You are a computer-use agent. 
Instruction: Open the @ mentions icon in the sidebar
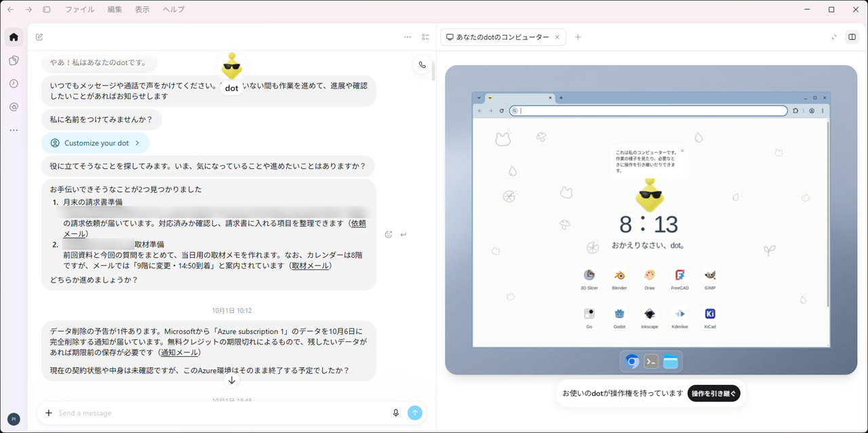14,107
